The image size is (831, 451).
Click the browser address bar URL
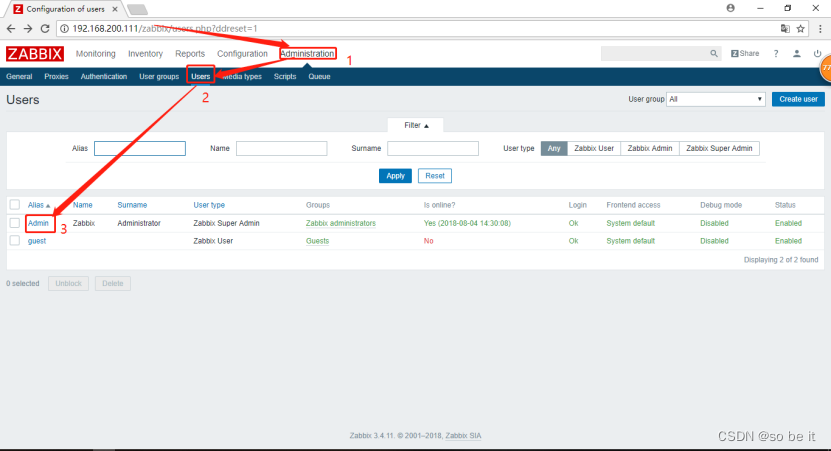pyautogui.click(x=165, y=29)
